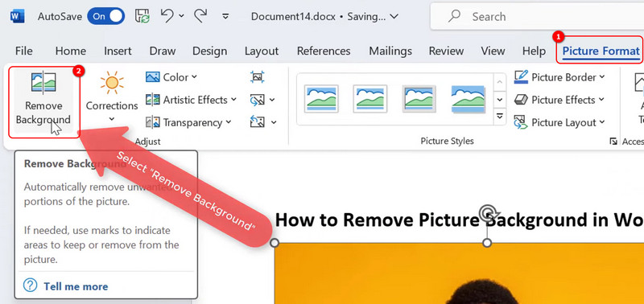644x304 pixels.
Task: Open Customize Quick Access Toolbar menu
Action: tap(225, 16)
